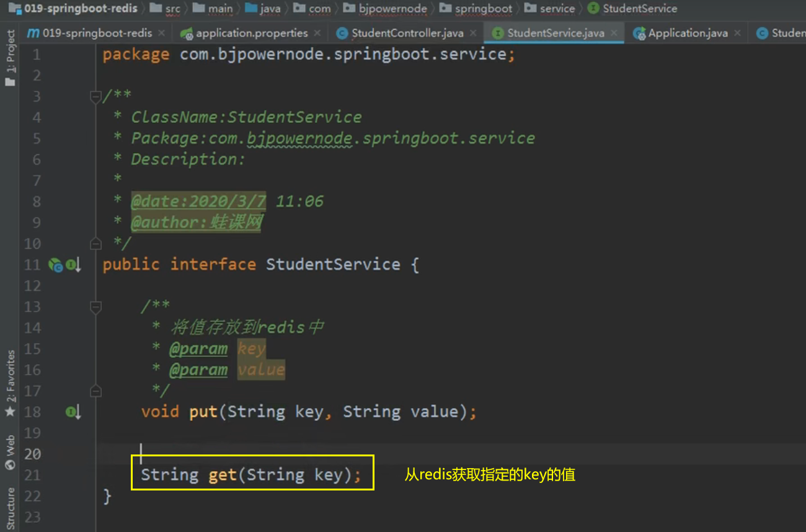Click the Spring bean gutter icon on line 11
This screenshot has width=806, height=532.
click(56, 265)
